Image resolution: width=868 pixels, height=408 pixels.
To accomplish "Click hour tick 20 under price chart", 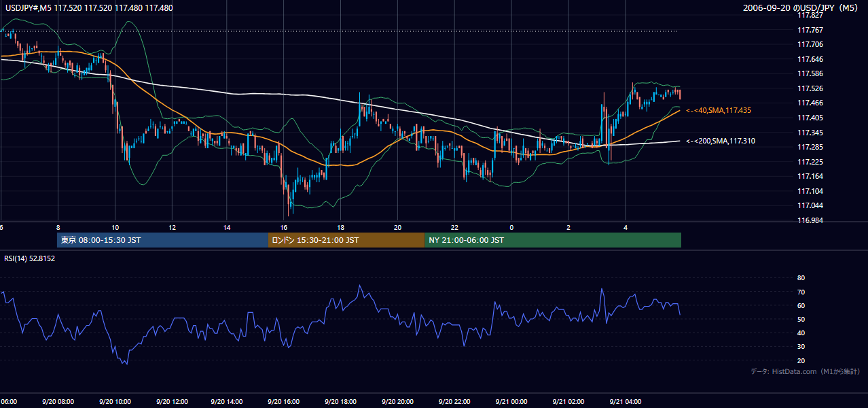I will coord(398,227).
